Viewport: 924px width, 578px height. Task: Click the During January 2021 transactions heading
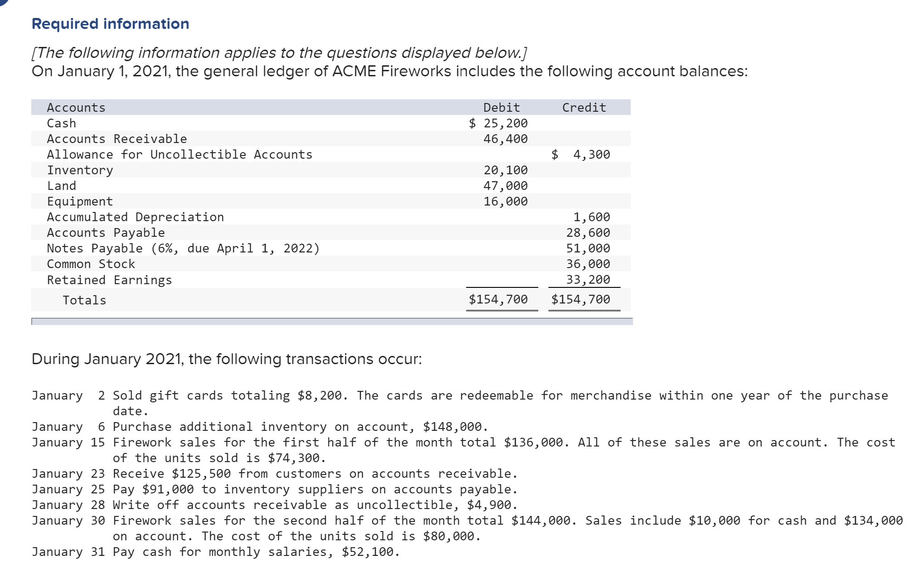pyautogui.click(x=227, y=359)
